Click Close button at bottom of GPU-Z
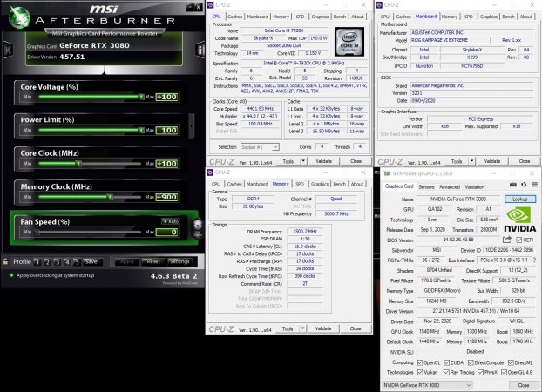The height and width of the screenshot is (392, 542). click(x=524, y=385)
